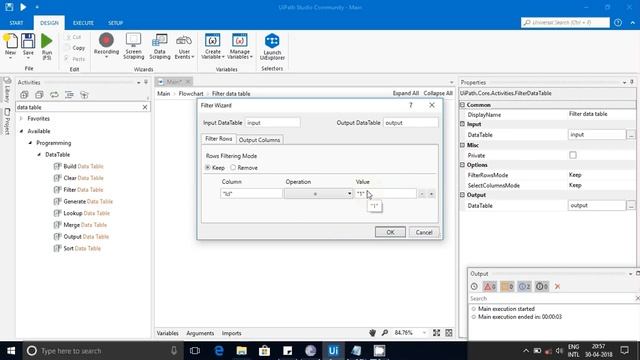Select the Build Data Table activity
The width and height of the screenshot is (640, 360).
point(79,166)
